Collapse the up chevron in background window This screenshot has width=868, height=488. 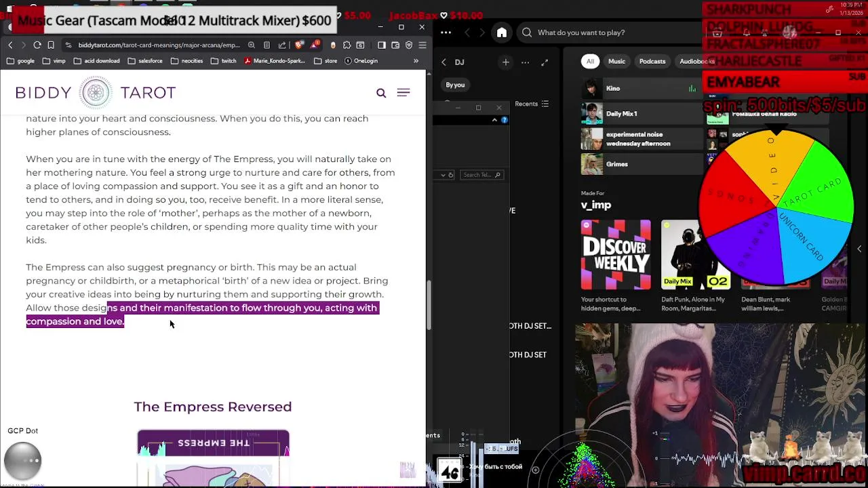tap(494, 120)
